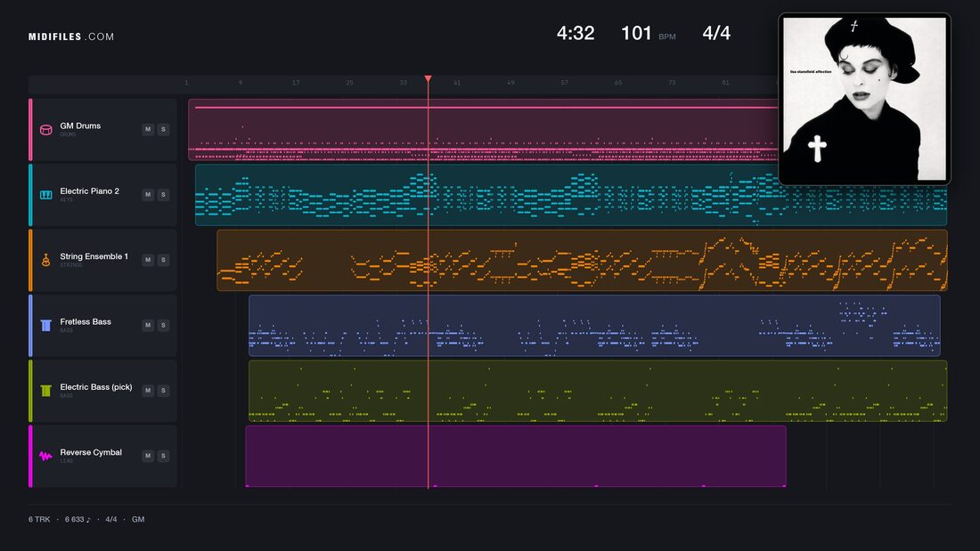Mute the Fretless Bass track
This screenshot has height=551, width=980.
pyautogui.click(x=148, y=326)
